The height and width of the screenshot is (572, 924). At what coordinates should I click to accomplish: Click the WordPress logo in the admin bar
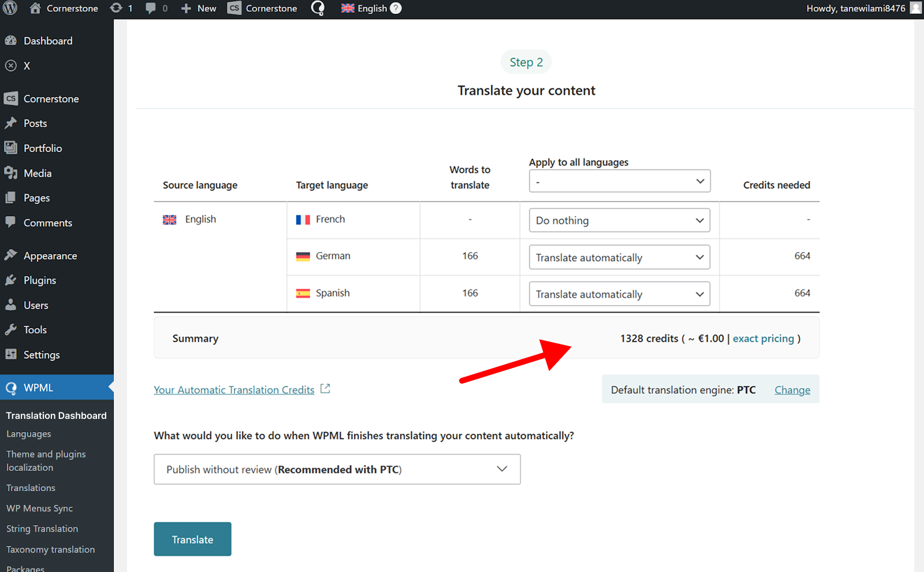(x=9, y=8)
